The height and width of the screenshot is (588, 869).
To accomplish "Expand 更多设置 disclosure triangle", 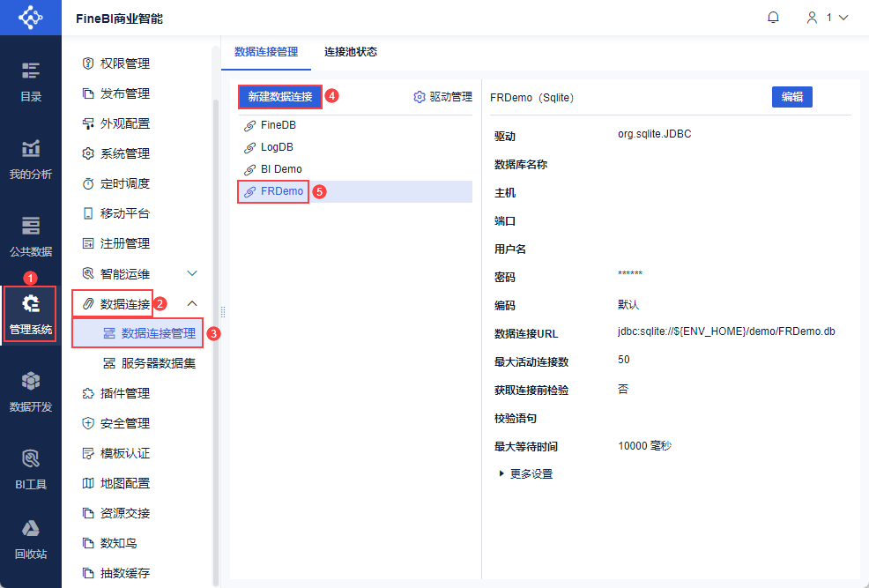I will [x=501, y=473].
